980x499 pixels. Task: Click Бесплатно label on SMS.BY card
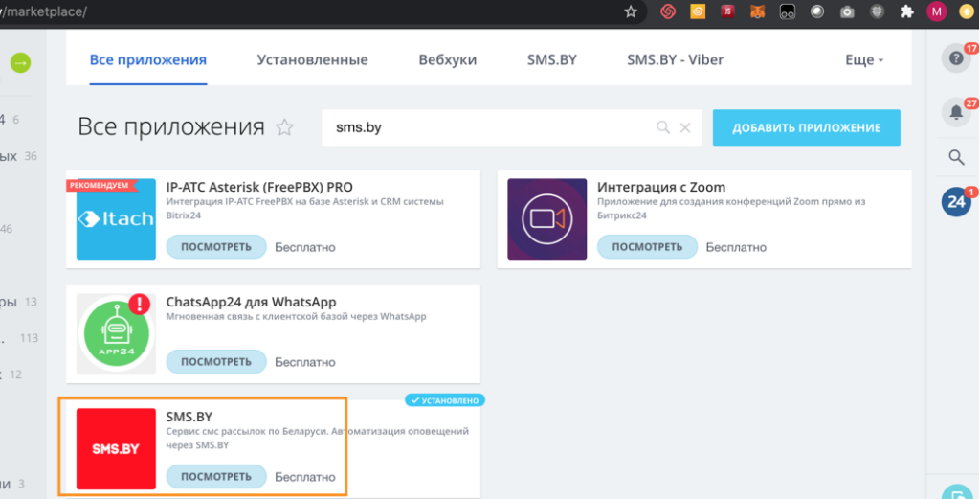305,477
